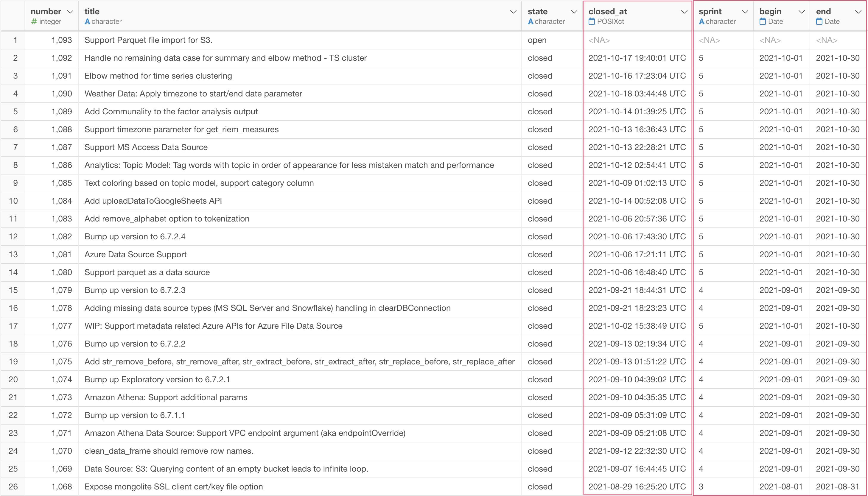
Task: Click the calendar Date icon under end
Action: point(819,21)
